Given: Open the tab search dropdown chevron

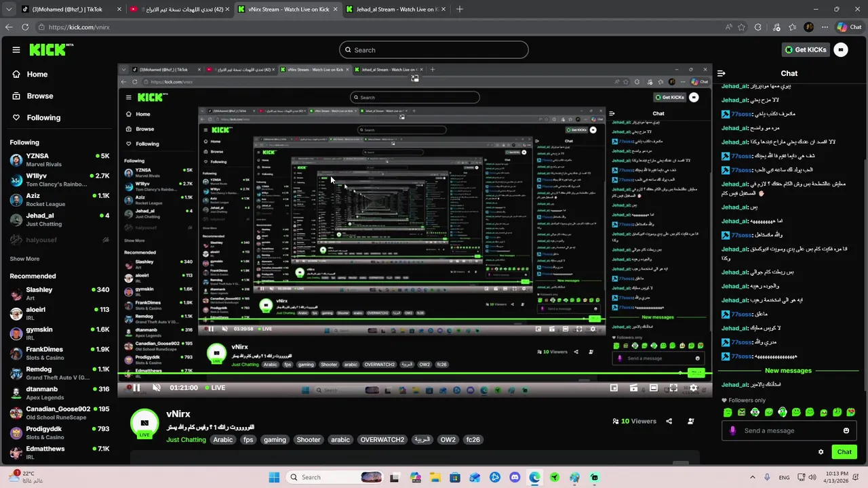Looking at the screenshot, I should 7,9.
